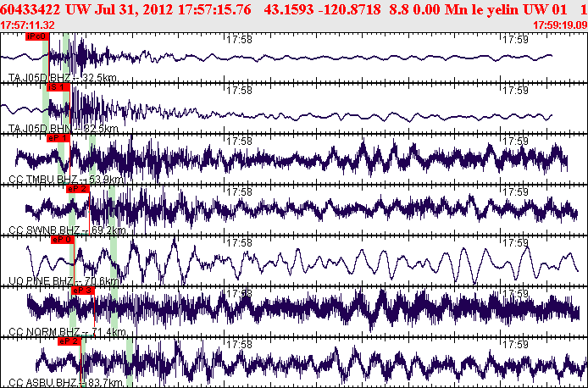Viewport: 588px width, 388px height.
Task: Click the TA J05D BHZ station label
Action: coord(62,78)
